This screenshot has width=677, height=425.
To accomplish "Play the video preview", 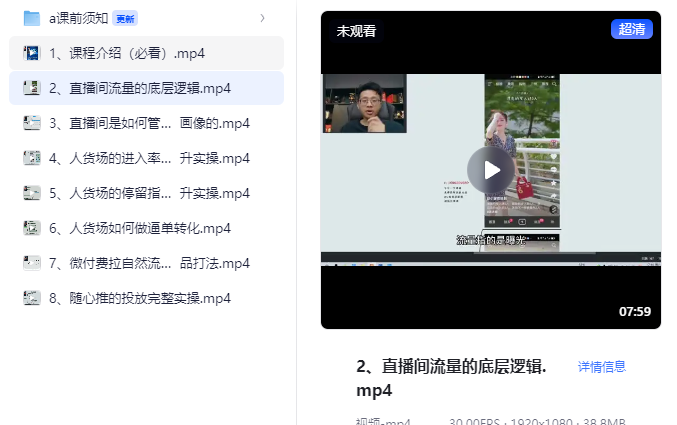I will [x=491, y=170].
